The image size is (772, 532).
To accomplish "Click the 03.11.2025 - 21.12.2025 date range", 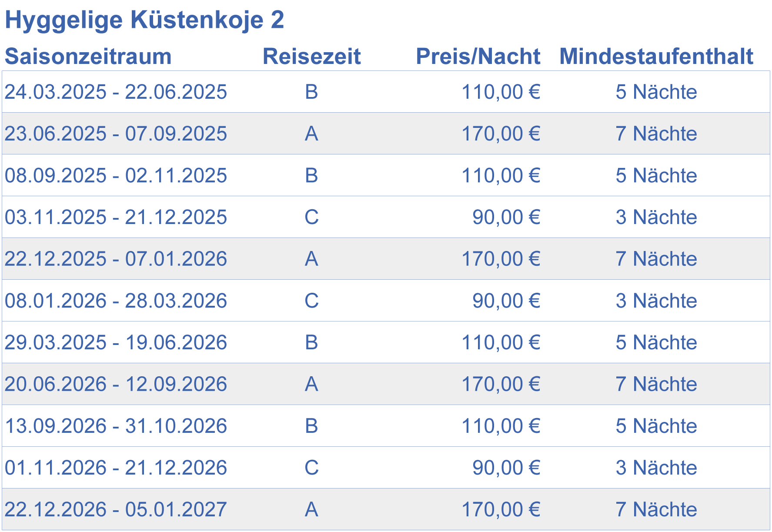I will pyautogui.click(x=116, y=217).
